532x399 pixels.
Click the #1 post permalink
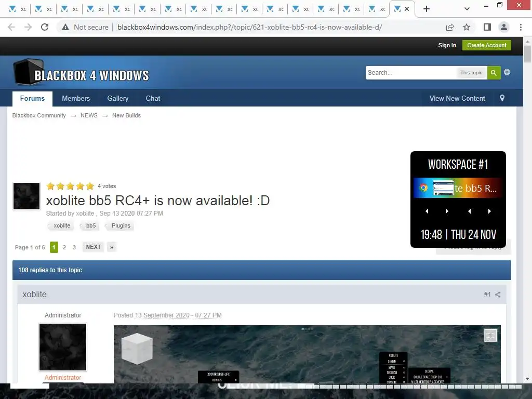(487, 295)
